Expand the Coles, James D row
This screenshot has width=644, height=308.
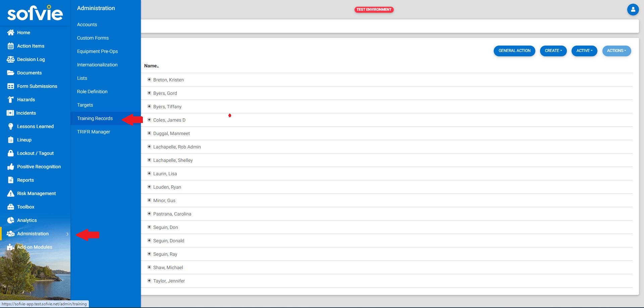[149, 120]
